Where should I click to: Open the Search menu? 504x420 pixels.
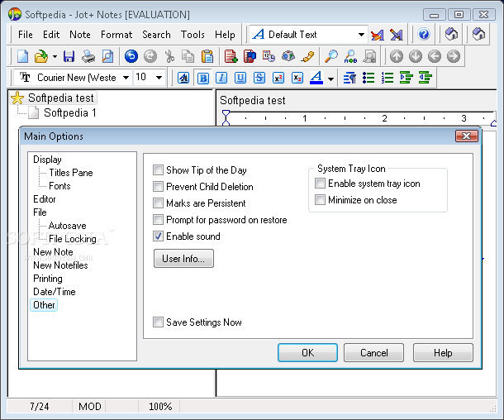(156, 35)
